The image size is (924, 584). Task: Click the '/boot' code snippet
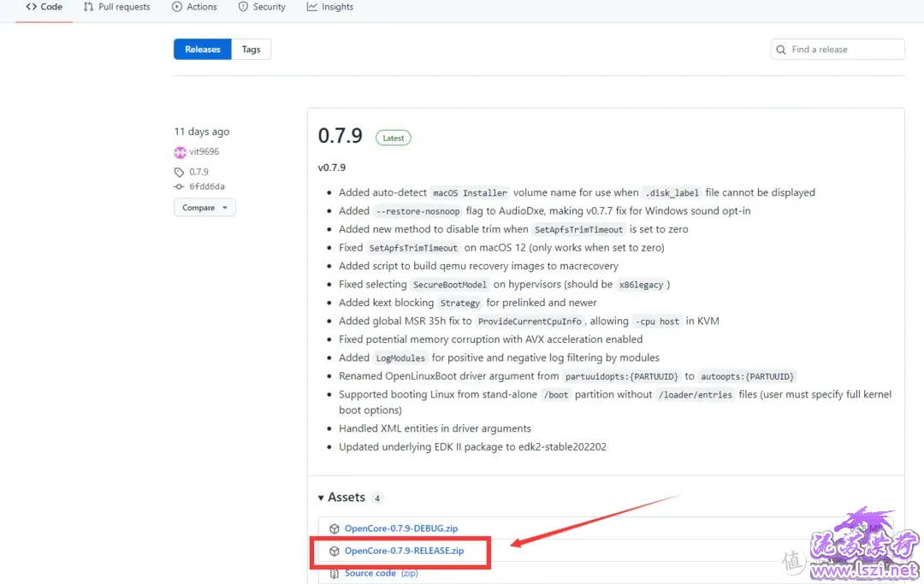[x=556, y=395]
